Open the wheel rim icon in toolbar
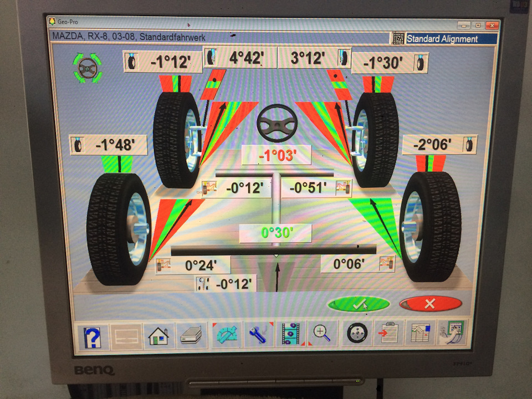The height and width of the screenshot is (399, 532). tap(357, 333)
